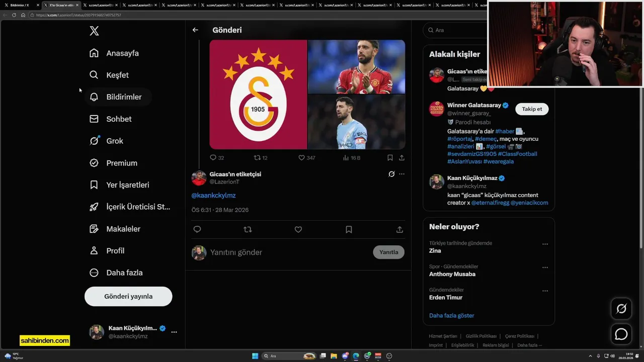Click the taskbar volume icon
The image size is (644, 362).
tap(612, 356)
